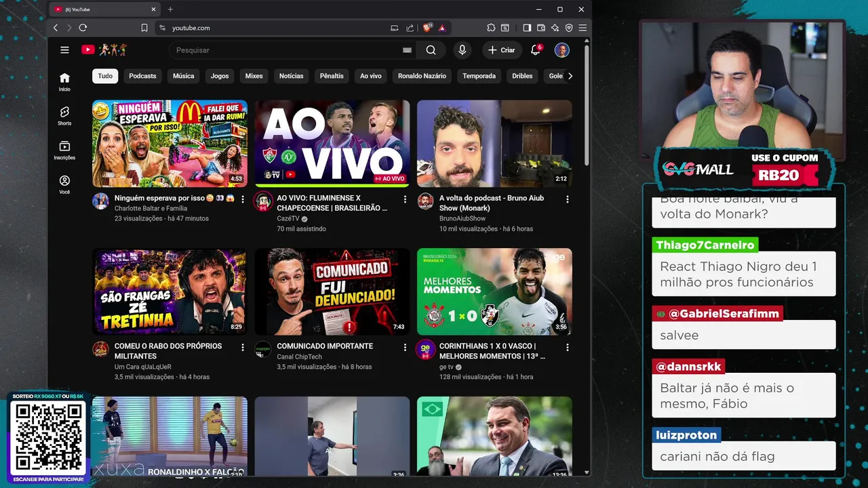Open the site settings icon in the address bar
Screen dimensions: 868x488
tap(161, 28)
